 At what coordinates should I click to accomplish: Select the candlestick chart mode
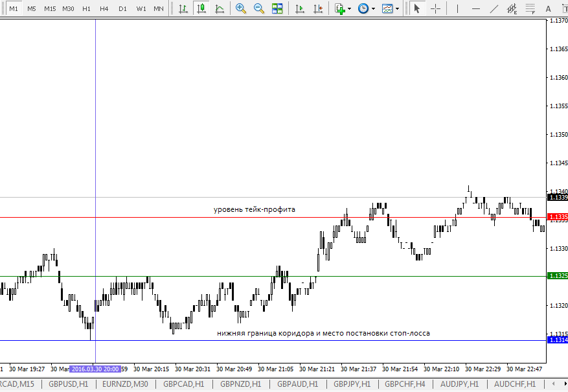pos(202,8)
